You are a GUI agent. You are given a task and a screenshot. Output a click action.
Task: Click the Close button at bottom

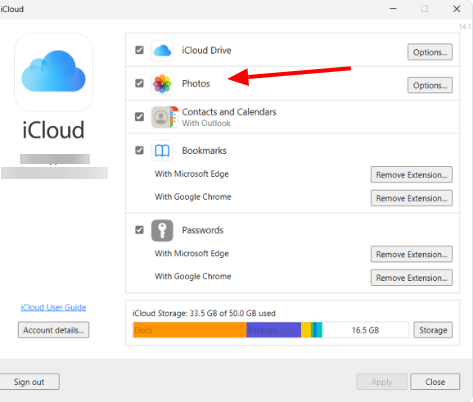pyautogui.click(x=435, y=382)
